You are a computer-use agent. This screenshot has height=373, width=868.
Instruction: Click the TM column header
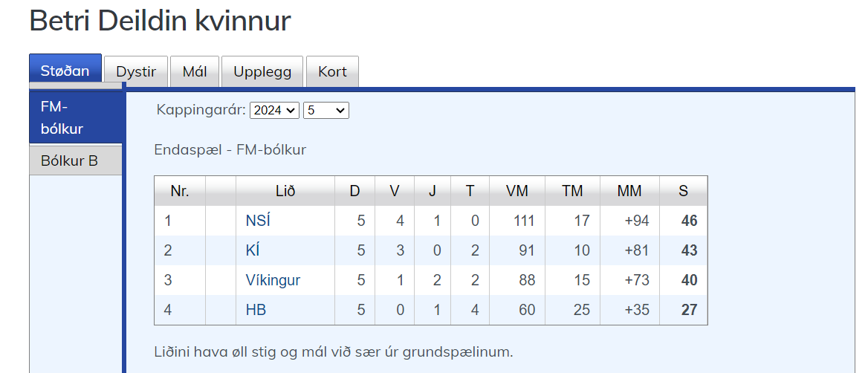[x=571, y=191]
